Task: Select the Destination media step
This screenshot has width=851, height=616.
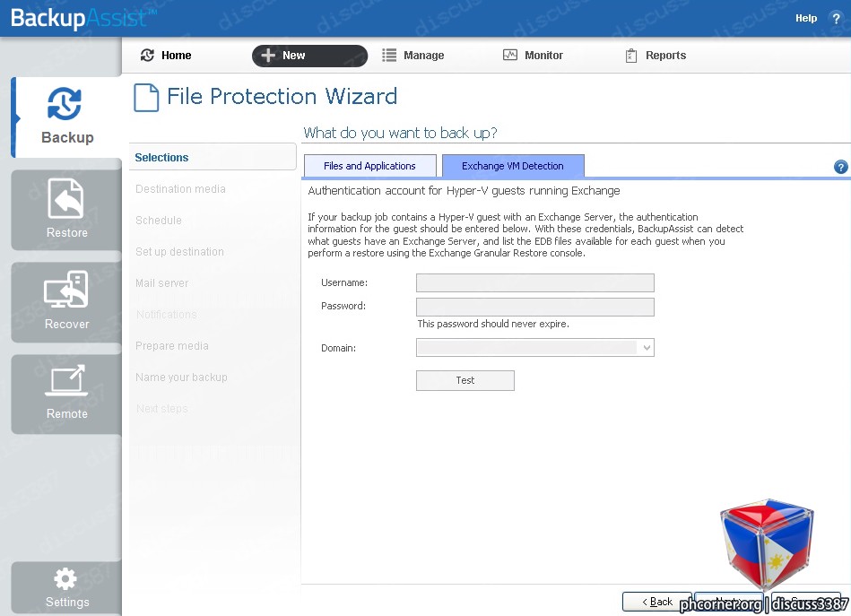Action: [180, 189]
